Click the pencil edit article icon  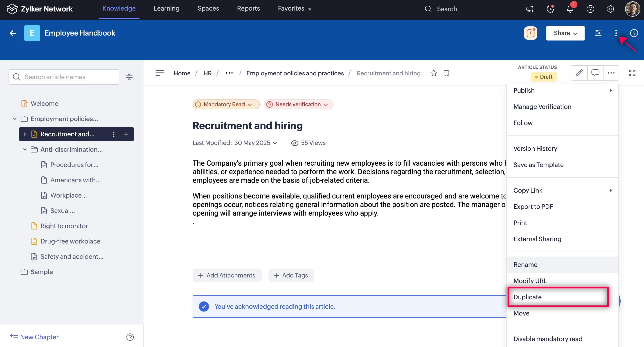click(x=579, y=73)
